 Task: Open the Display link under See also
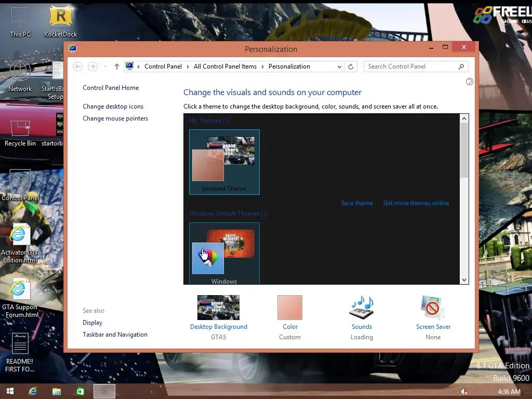pyautogui.click(x=92, y=323)
